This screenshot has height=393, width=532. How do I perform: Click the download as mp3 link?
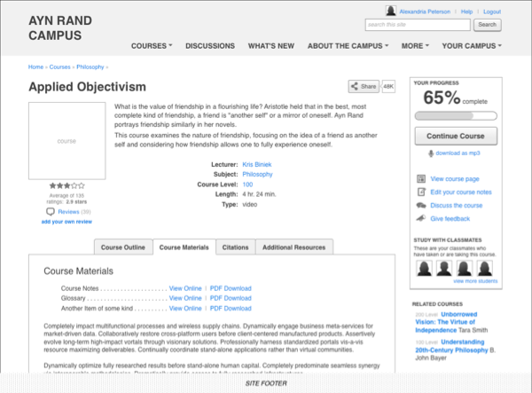click(x=458, y=153)
